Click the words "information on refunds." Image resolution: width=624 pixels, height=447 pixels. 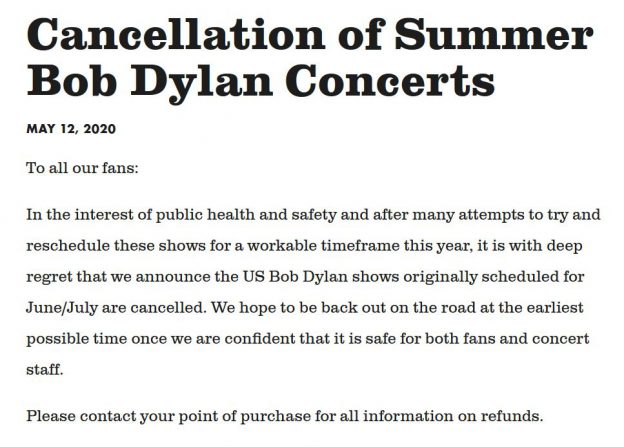point(453,416)
